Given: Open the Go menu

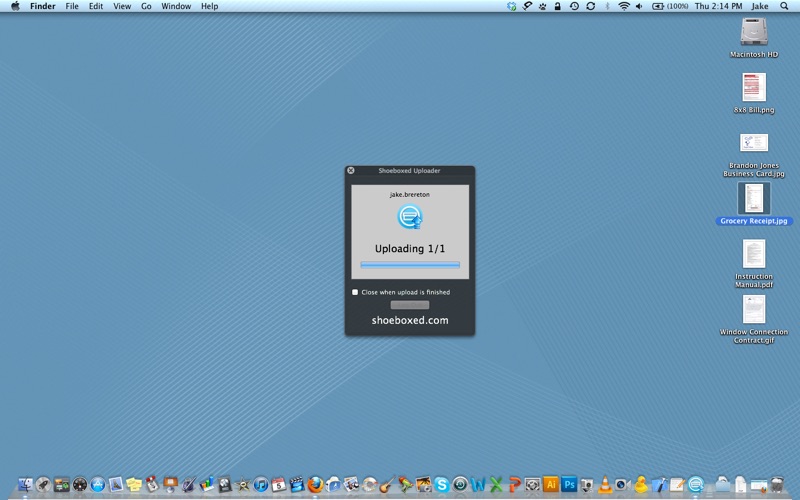Looking at the screenshot, I should coord(146,6).
